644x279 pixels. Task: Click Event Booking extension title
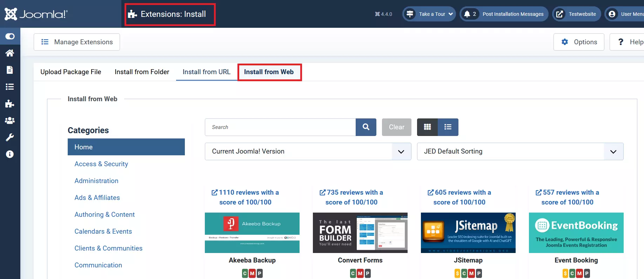tap(576, 260)
